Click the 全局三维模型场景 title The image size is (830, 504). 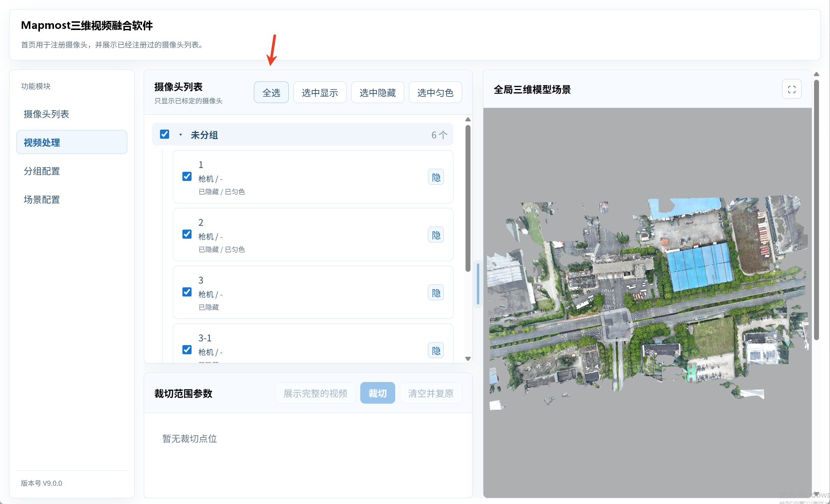click(532, 90)
